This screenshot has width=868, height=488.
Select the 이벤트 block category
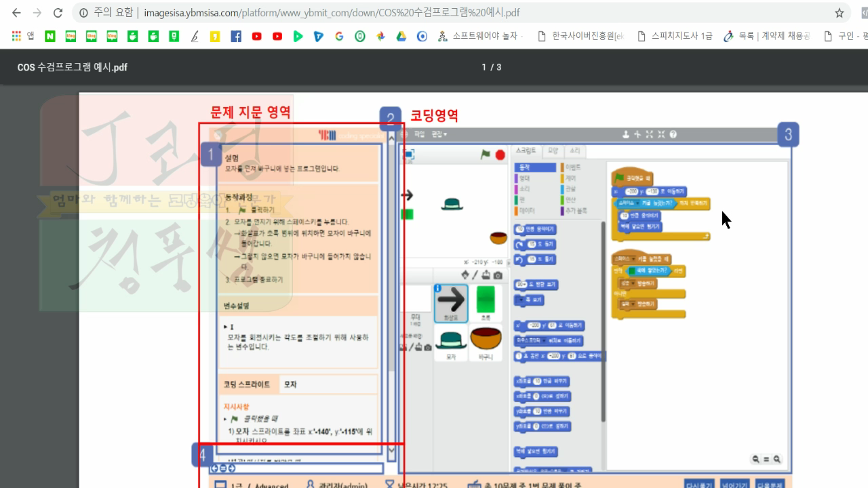tap(572, 167)
